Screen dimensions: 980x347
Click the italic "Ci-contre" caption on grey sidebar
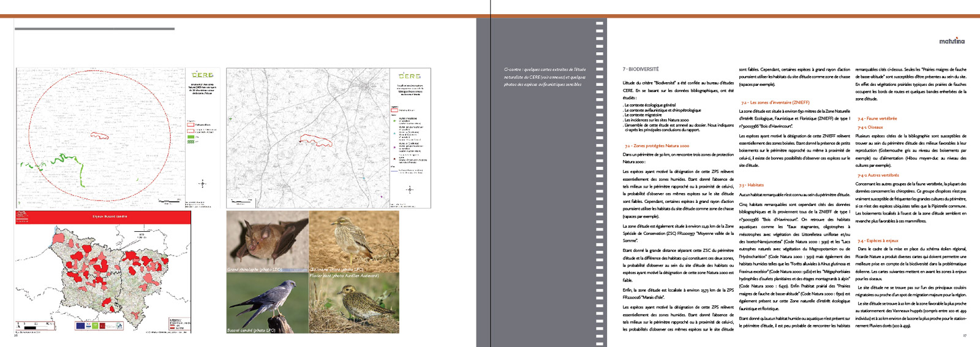pos(545,77)
